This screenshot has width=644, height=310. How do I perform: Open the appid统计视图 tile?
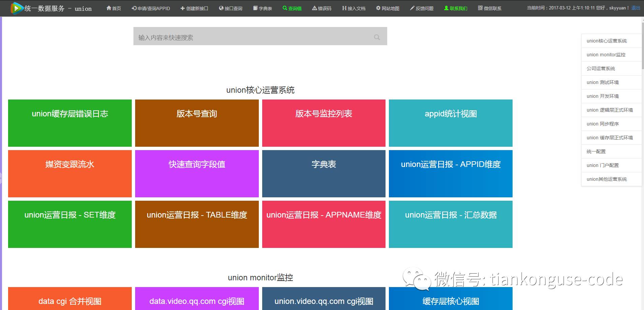click(451, 123)
